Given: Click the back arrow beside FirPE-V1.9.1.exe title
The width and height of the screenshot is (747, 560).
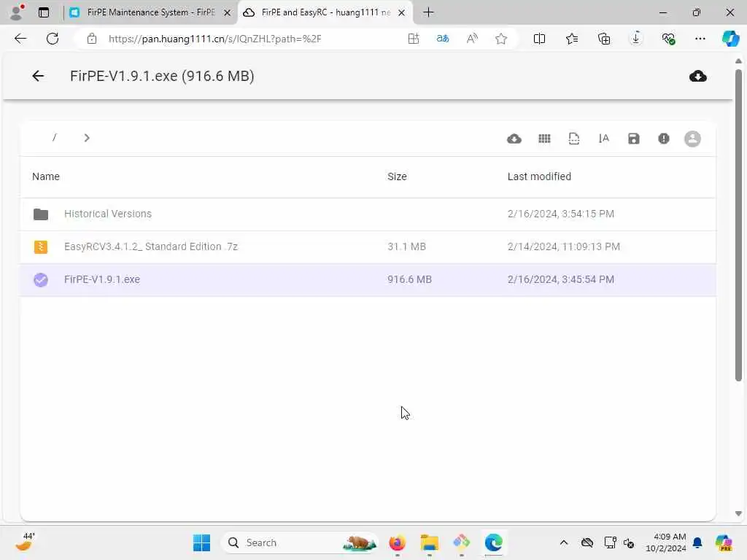Looking at the screenshot, I should [38, 76].
